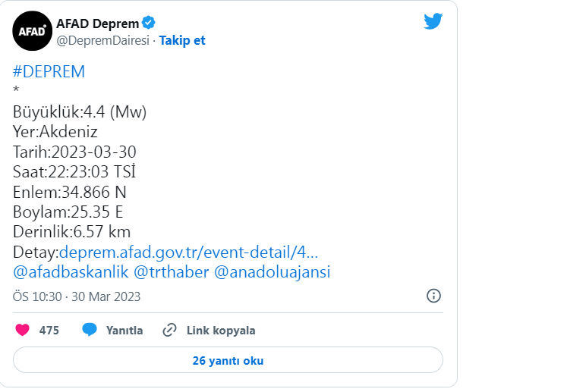Click the reply speech bubble icon
Screen dimensions: 586x392
(x=90, y=330)
